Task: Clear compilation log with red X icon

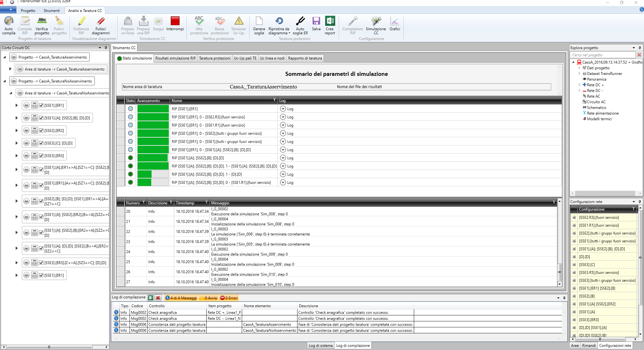Action: click(158, 298)
